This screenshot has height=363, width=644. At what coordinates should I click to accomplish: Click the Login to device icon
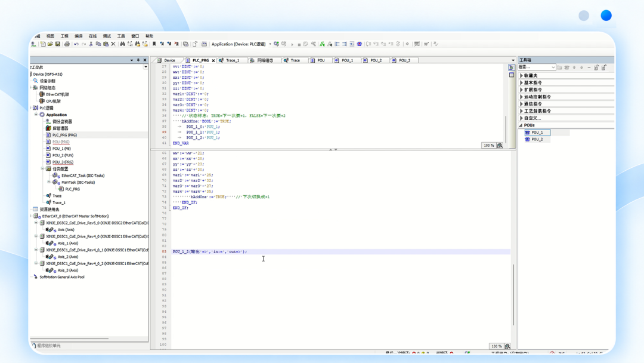pos(277,44)
